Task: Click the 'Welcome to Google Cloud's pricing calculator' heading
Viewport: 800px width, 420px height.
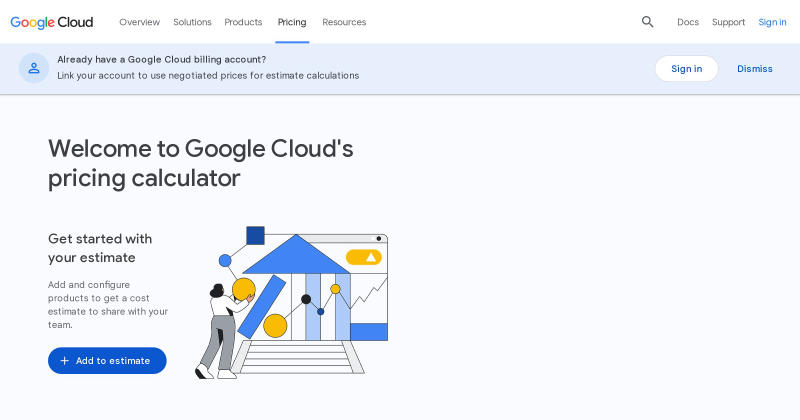Action: pyautogui.click(x=201, y=163)
